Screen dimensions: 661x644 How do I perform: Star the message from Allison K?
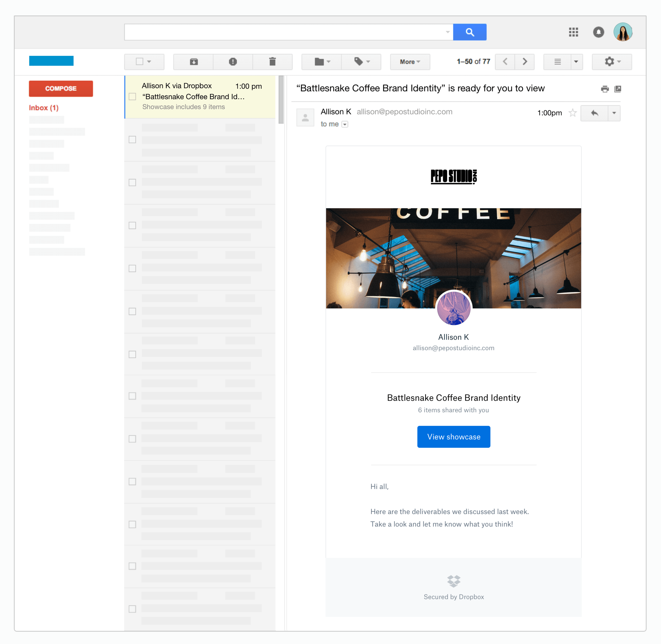(572, 113)
